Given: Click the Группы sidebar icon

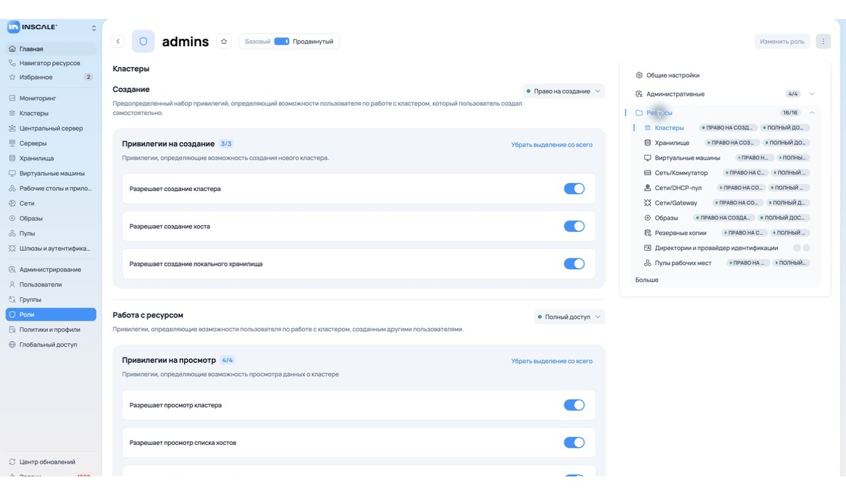Looking at the screenshot, I should pyautogui.click(x=12, y=300).
